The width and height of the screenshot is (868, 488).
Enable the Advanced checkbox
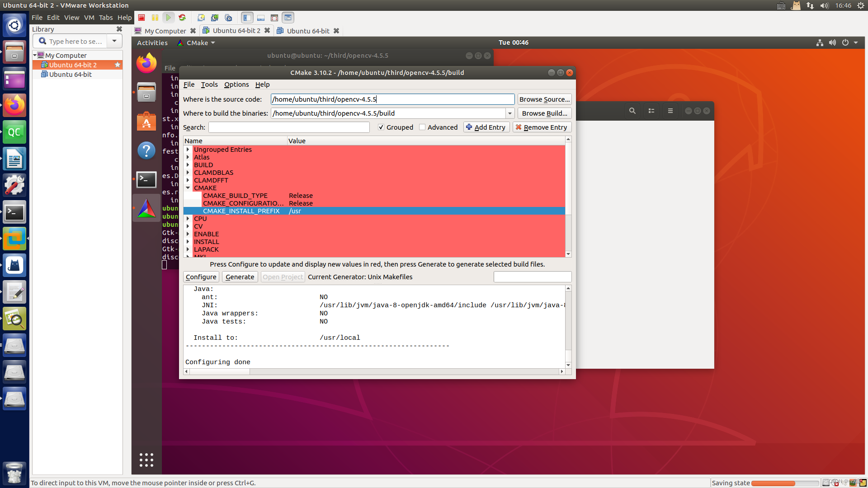click(x=422, y=127)
